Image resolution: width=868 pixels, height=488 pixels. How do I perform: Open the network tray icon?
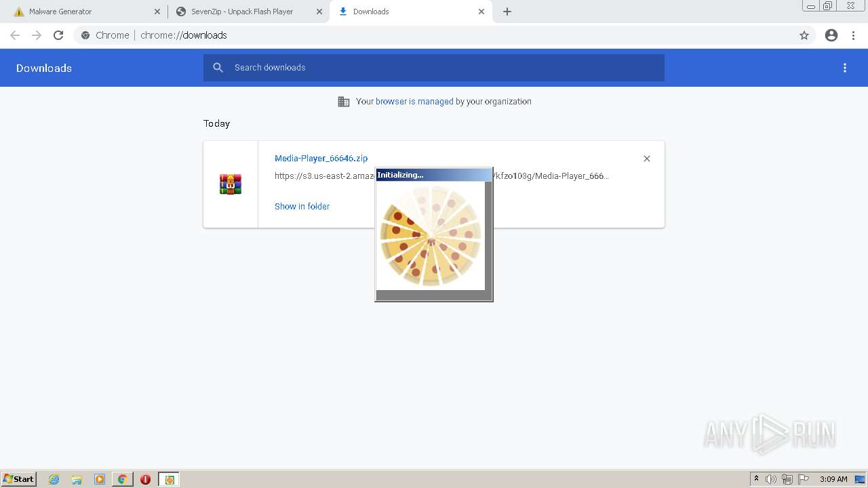coord(787,479)
